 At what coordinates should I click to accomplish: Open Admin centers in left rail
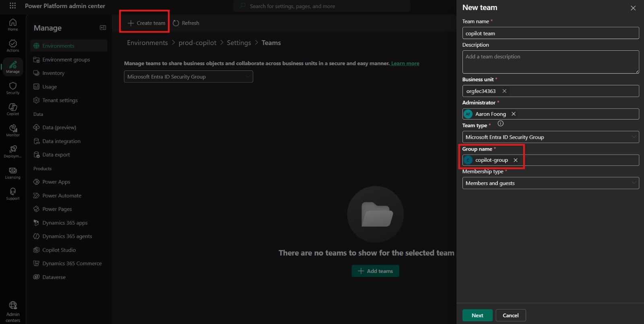tap(13, 312)
